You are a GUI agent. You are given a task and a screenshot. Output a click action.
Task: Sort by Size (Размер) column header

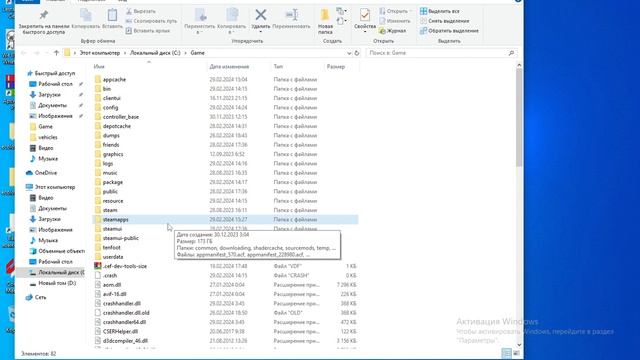pyautogui.click(x=336, y=67)
